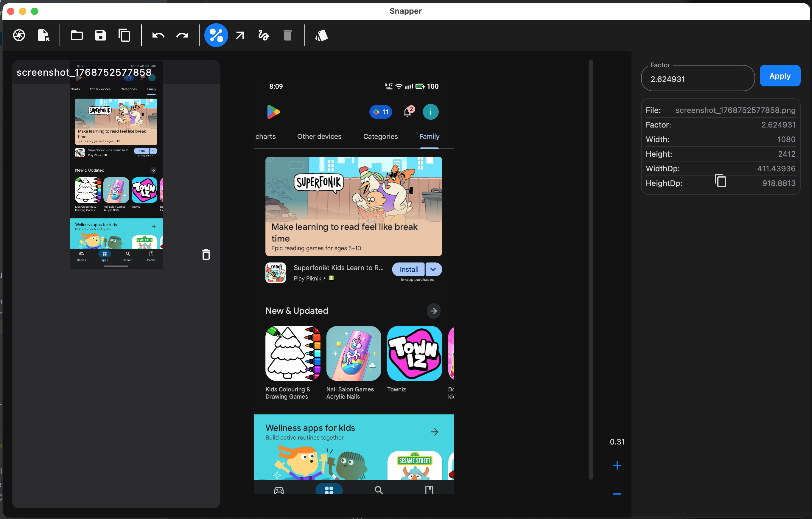Delete the screenshot thumbnail with trash icon
The image size is (812, 519).
pos(206,255)
